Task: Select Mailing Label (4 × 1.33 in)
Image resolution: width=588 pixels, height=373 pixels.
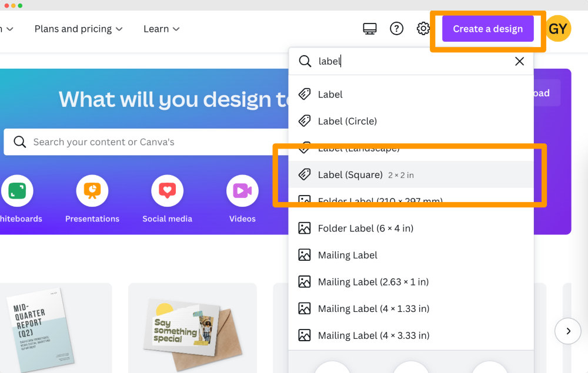Action: 411,308
